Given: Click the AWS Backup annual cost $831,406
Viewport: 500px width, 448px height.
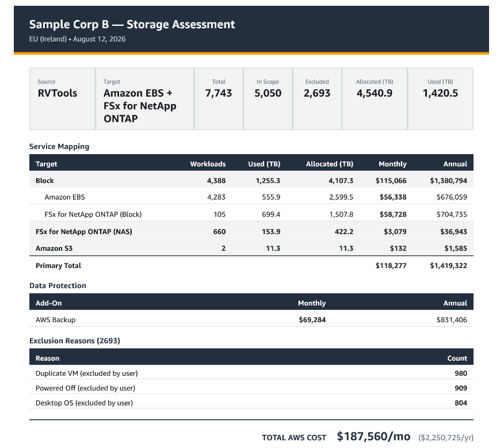Looking at the screenshot, I should (x=452, y=320).
